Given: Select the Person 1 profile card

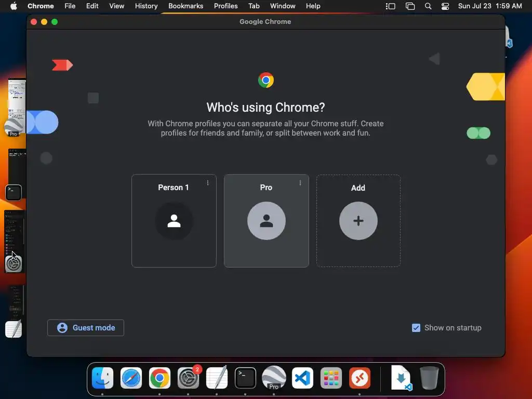Looking at the screenshot, I should [x=174, y=220].
